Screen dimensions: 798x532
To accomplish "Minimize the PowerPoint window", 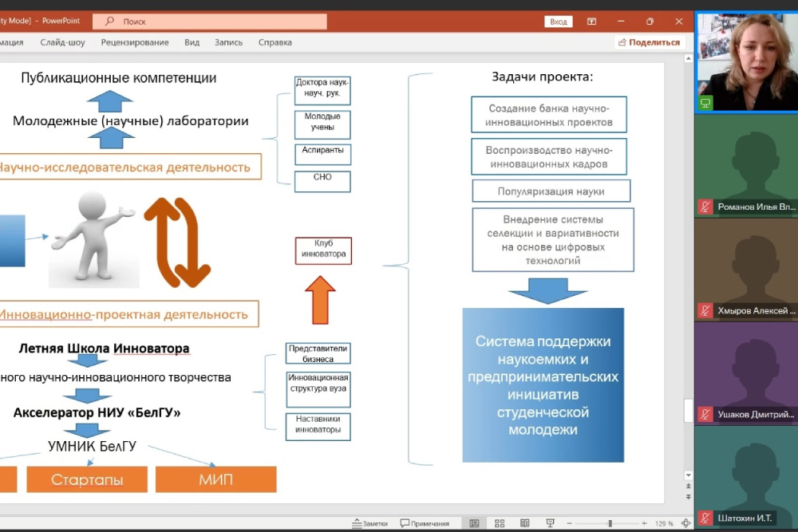I will click(x=620, y=22).
